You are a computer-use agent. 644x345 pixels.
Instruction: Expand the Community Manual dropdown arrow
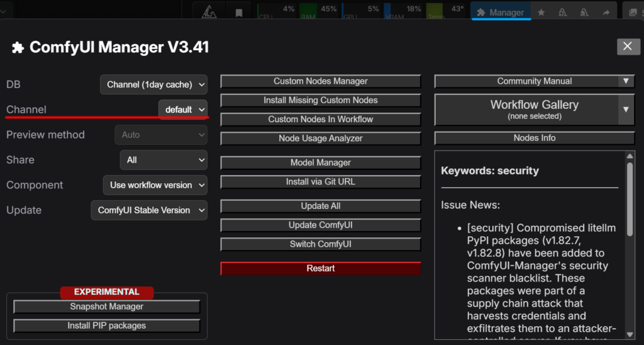(626, 81)
